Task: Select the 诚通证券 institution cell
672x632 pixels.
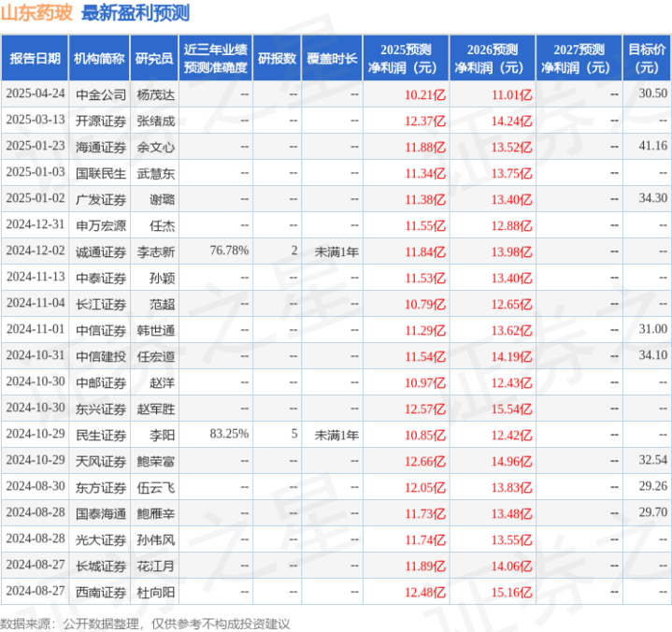Action: pyautogui.click(x=101, y=251)
